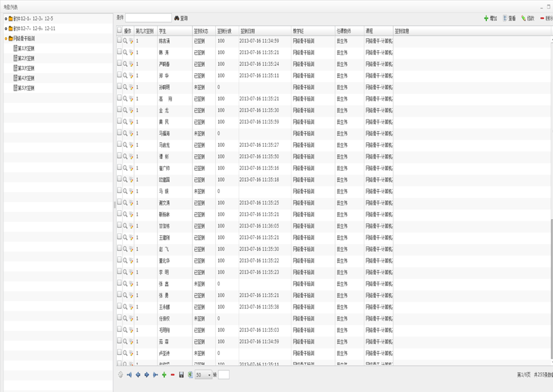Click the 未签到 status in the 任俊权 row
This screenshot has height=392, width=553.
[199, 318]
